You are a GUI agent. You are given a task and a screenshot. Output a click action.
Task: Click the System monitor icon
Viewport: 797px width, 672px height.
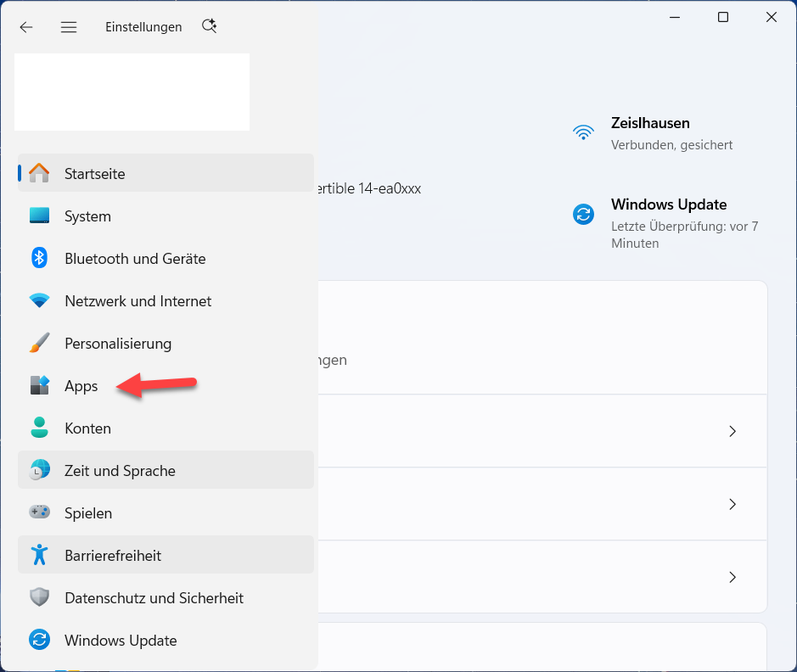39,216
